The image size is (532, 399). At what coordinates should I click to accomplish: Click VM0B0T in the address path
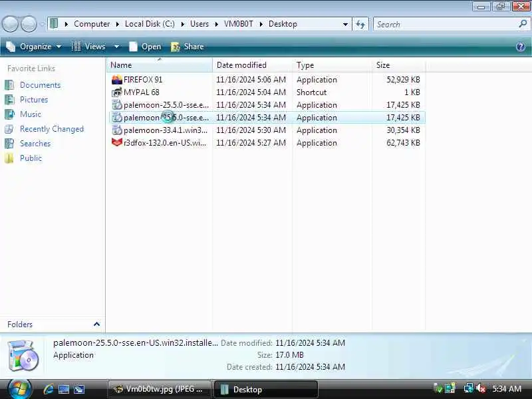pos(239,24)
